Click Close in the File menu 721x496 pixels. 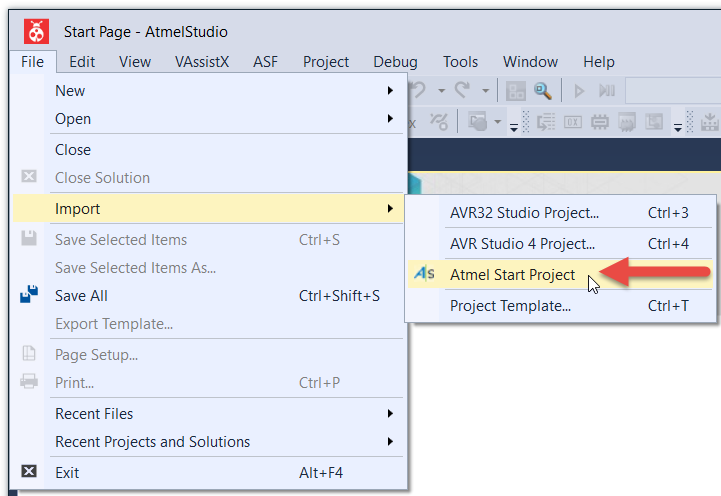(x=73, y=149)
